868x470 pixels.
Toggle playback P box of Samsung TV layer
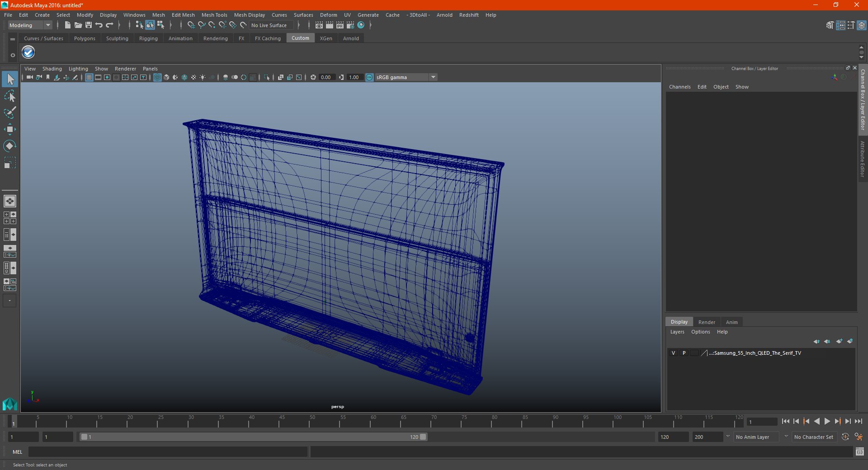tap(684, 353)
